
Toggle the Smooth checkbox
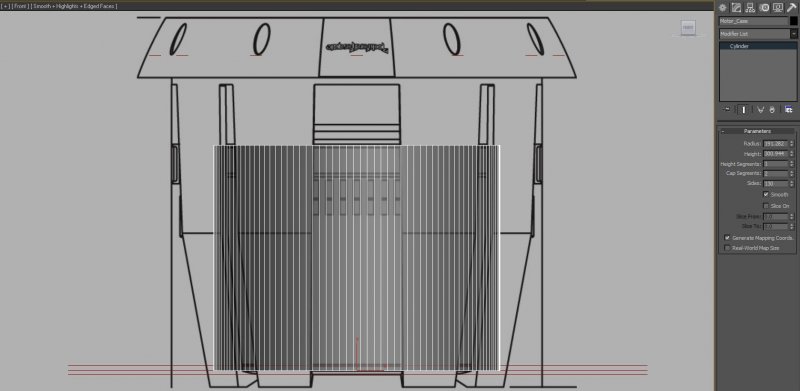click(x=766, y=194)
